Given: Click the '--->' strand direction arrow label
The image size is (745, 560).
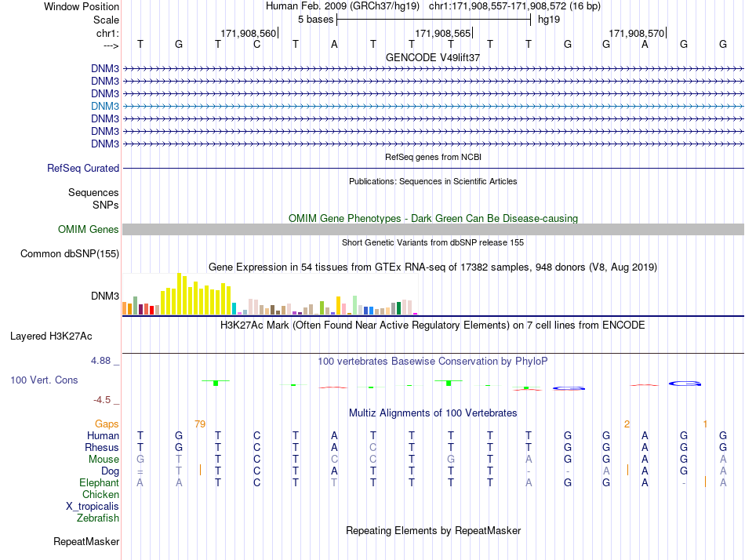Looking at the screenshot, I should [x=111, y=45].
